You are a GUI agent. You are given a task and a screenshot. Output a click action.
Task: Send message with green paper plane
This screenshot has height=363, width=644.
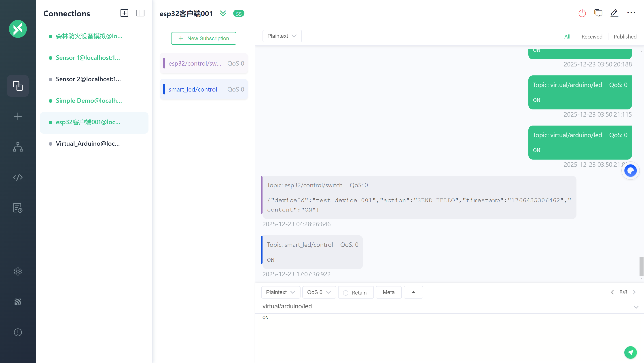click(630, 352)
